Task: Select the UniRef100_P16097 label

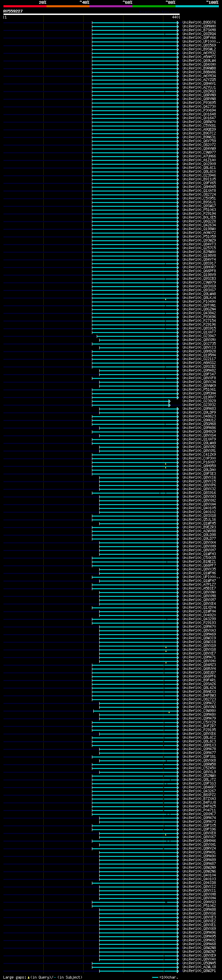Action: [199, 462]
